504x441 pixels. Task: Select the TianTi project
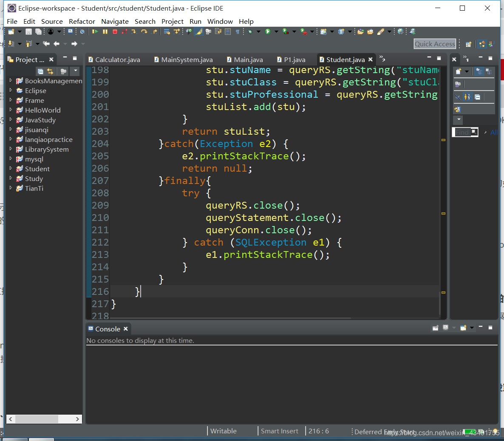click(34, 188)
